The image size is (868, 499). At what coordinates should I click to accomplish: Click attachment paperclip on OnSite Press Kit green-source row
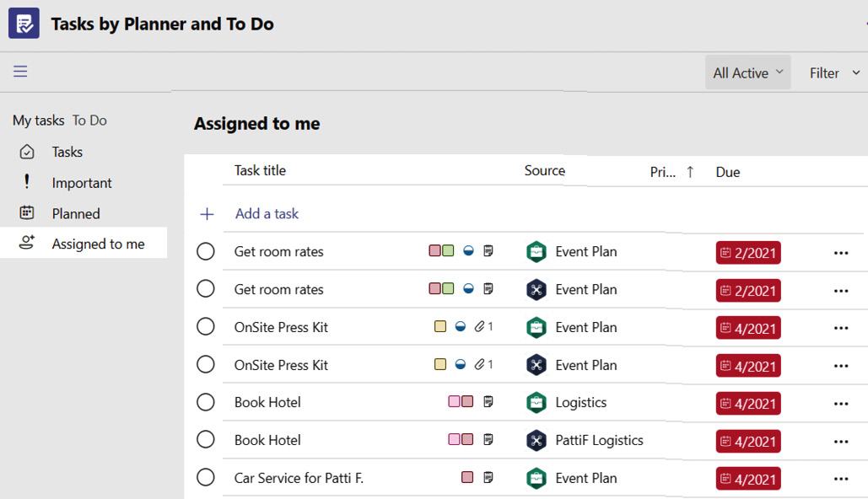click(479, 326)
